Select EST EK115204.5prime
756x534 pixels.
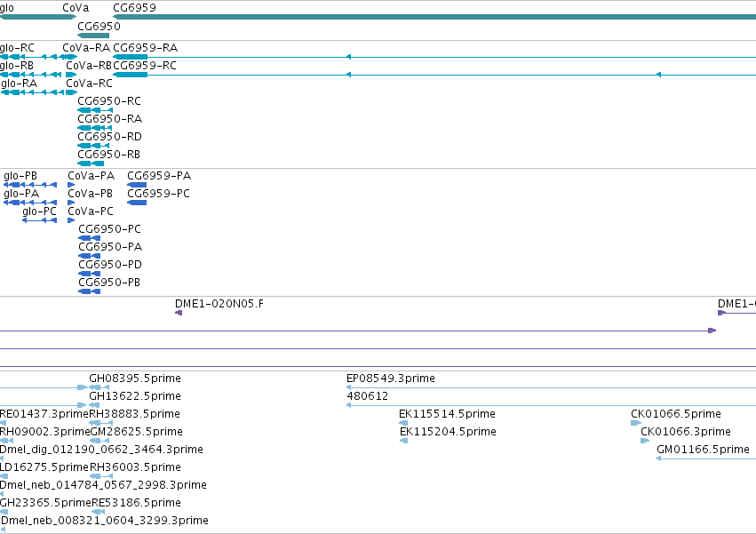448,432
